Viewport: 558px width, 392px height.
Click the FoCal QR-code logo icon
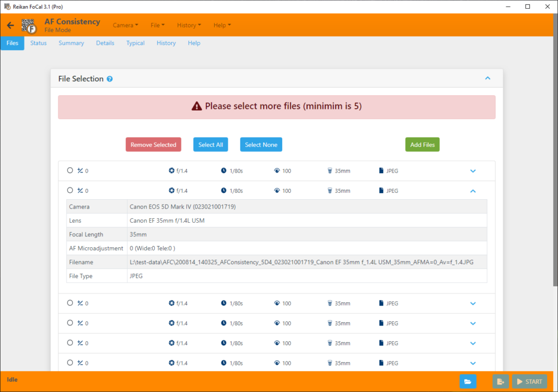[x=29, y=26]
